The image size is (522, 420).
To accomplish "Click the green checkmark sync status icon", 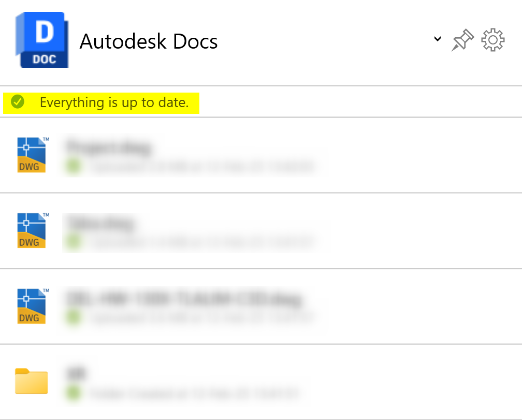I will [x=18, y=102].
